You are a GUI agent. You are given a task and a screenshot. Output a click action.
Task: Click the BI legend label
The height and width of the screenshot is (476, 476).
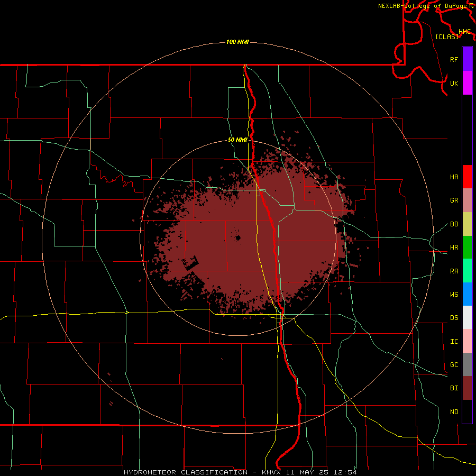454,388
